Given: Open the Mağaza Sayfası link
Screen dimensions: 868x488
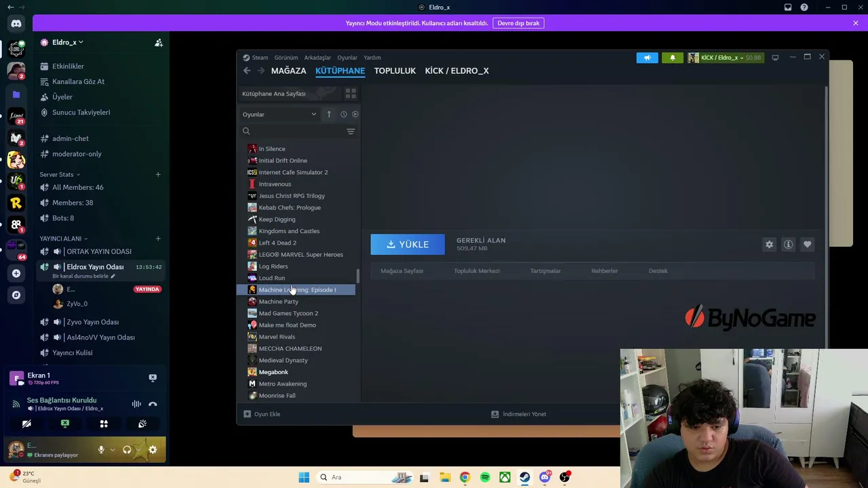Looking at the screenshot, I should point(402,271).
